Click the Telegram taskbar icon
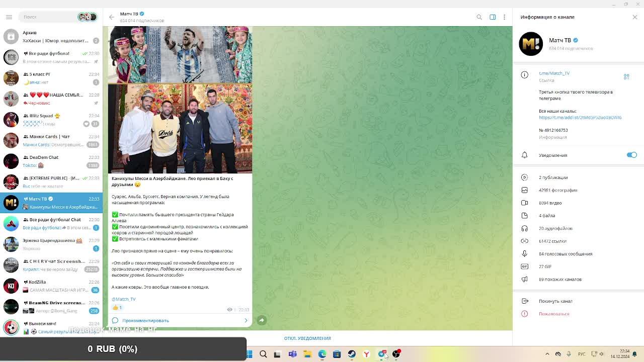Image resolution: width=644 pixels, height=362 pixels. pyautogui.click(x=381, y=354)
